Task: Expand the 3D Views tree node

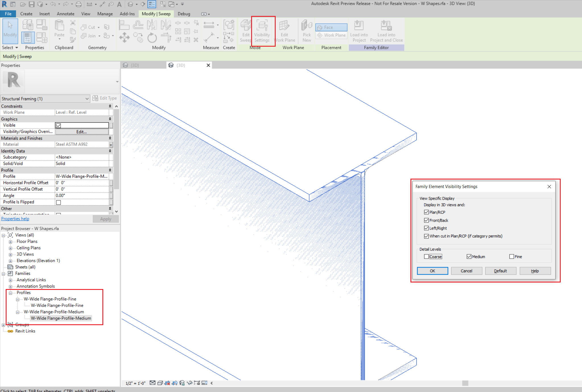Action: tap(11, 254)
